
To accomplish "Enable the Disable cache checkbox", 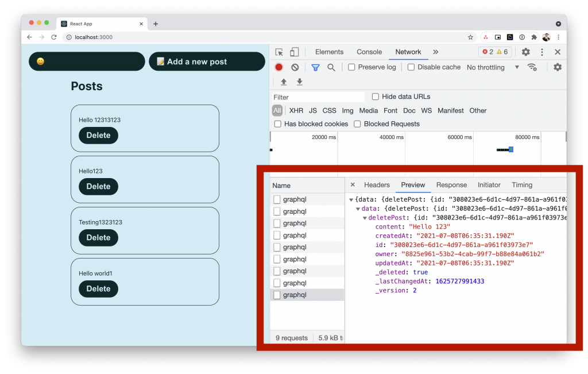I will coord(411,67).
